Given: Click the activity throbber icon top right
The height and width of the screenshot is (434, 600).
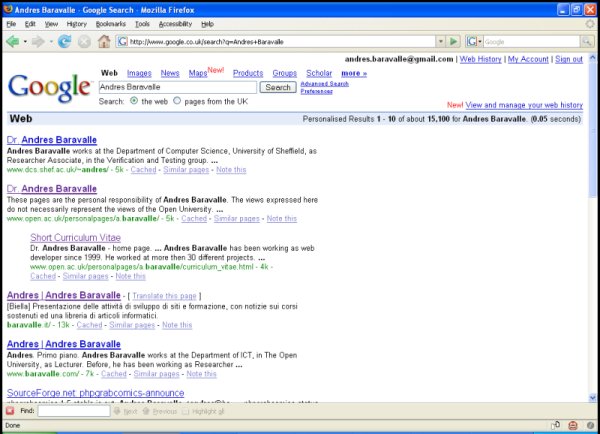Looking at the screenshot, I should click(590, 24).
